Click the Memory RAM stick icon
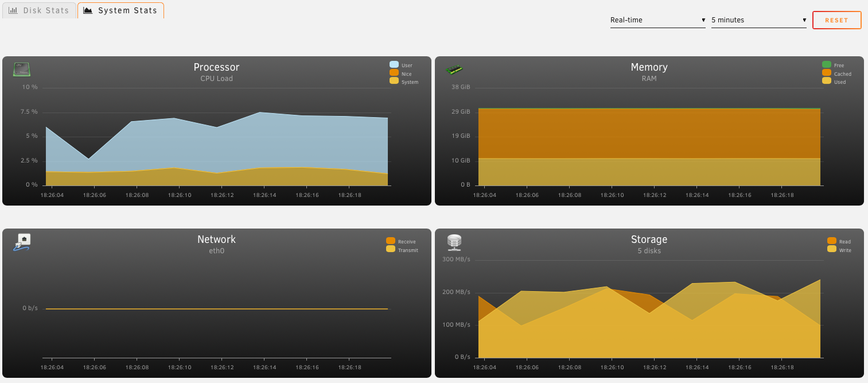This screenshot has height=383, width=868. 454,69
